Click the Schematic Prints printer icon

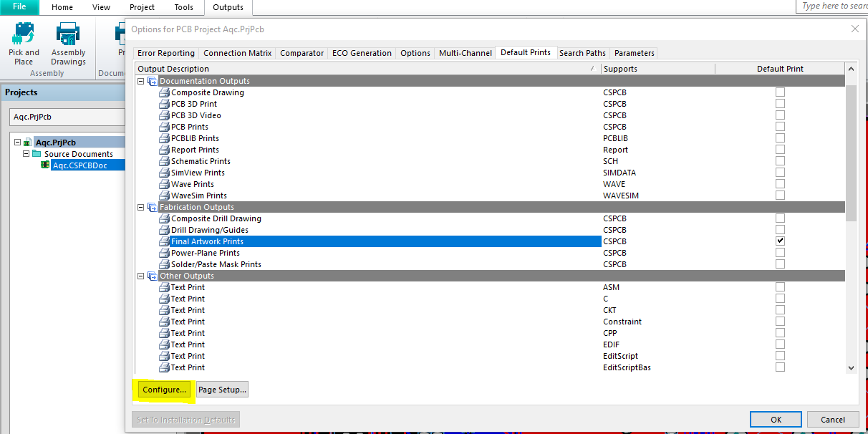pos(165,161)
